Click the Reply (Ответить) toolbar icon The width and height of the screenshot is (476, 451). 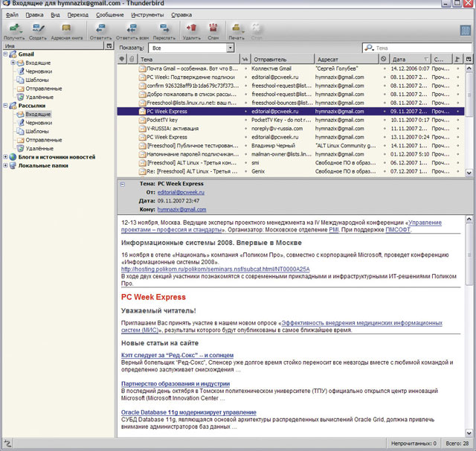coord(100,28)
